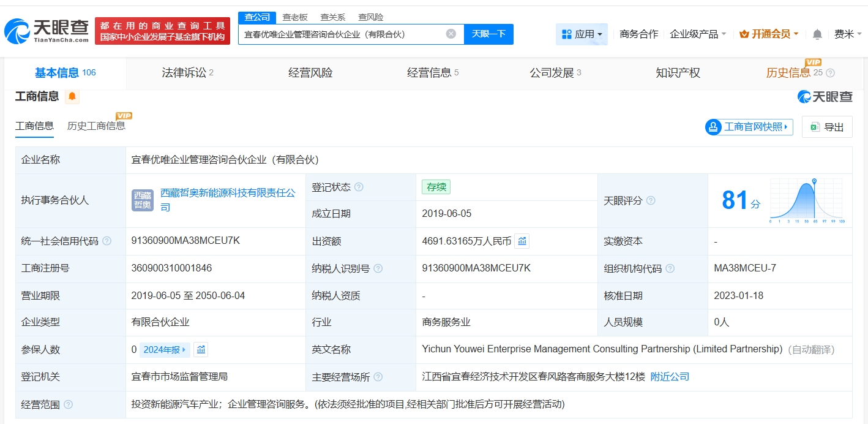The image size is (868, 424).
Task: Open notifications bell in top bar
Action: [817, 34]
